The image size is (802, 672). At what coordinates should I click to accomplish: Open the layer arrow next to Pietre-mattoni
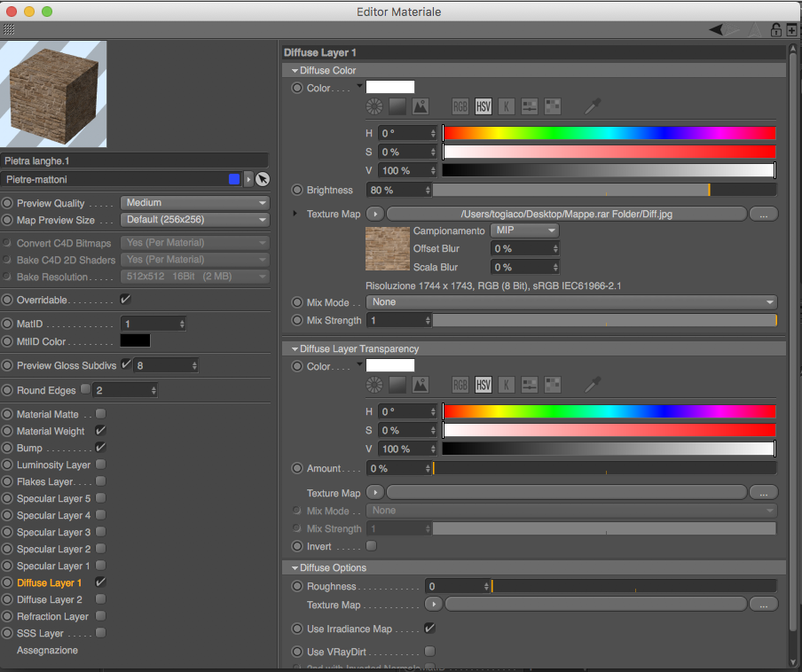pos(248,179)
